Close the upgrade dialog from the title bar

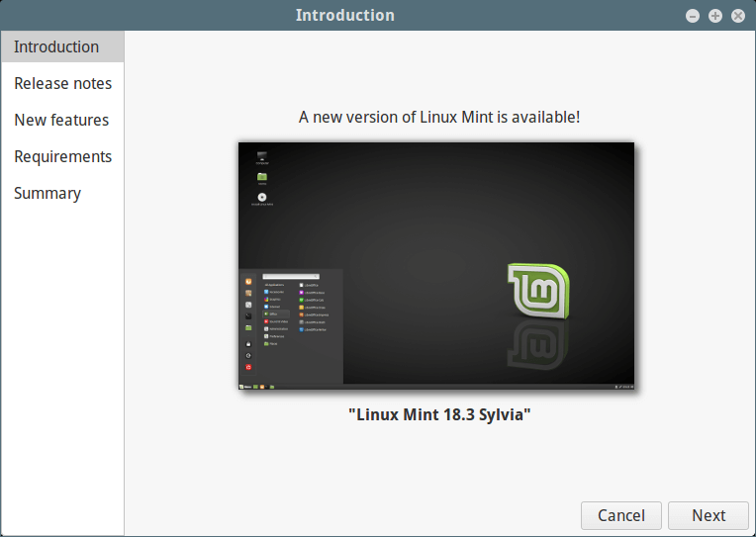(737, 16)
